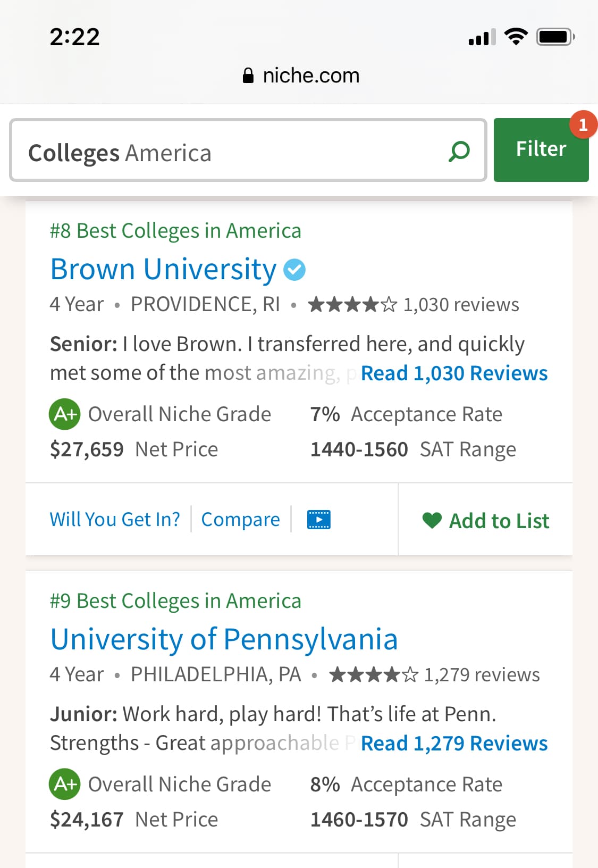Tap the red filter count badge
The image size is (598, 868).
point(583,125)
